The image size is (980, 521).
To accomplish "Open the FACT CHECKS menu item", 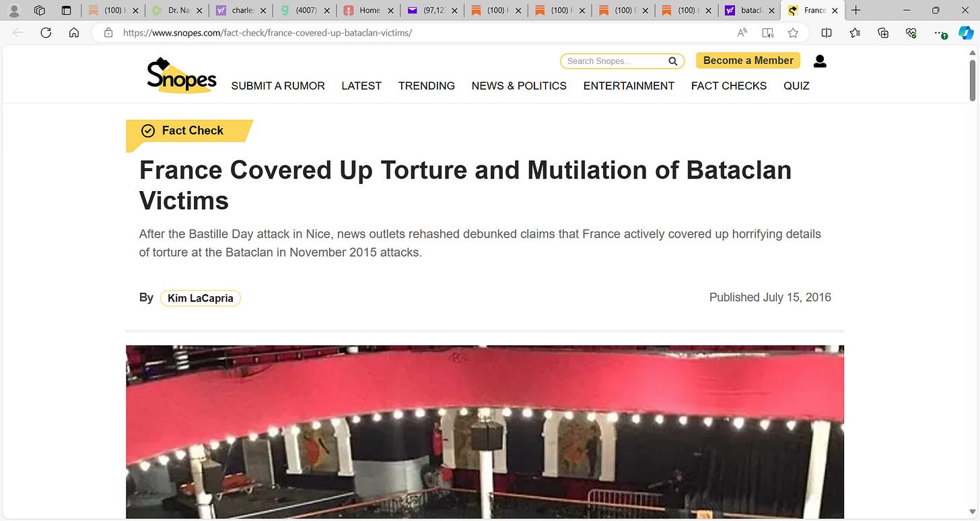I will coord(729,85).
